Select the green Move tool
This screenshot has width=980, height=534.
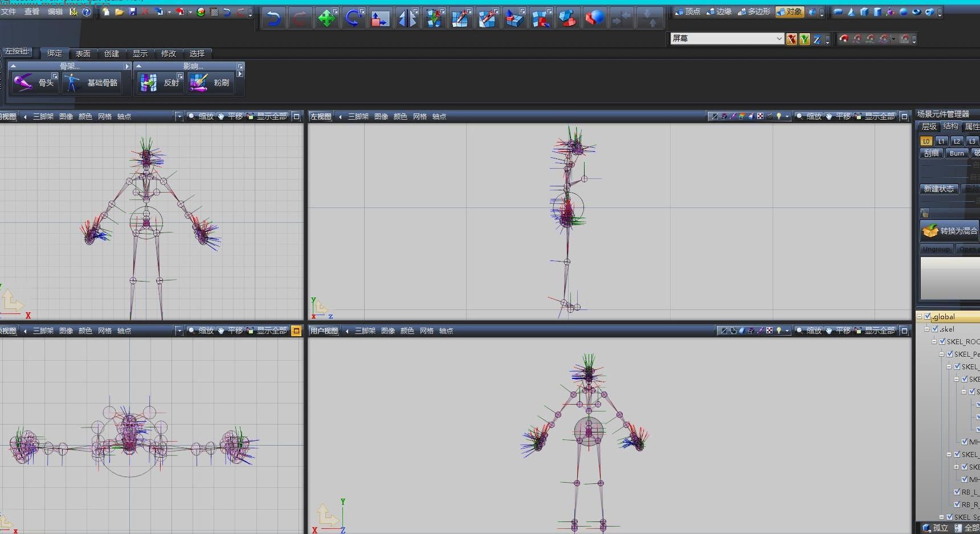click(326, 18)
